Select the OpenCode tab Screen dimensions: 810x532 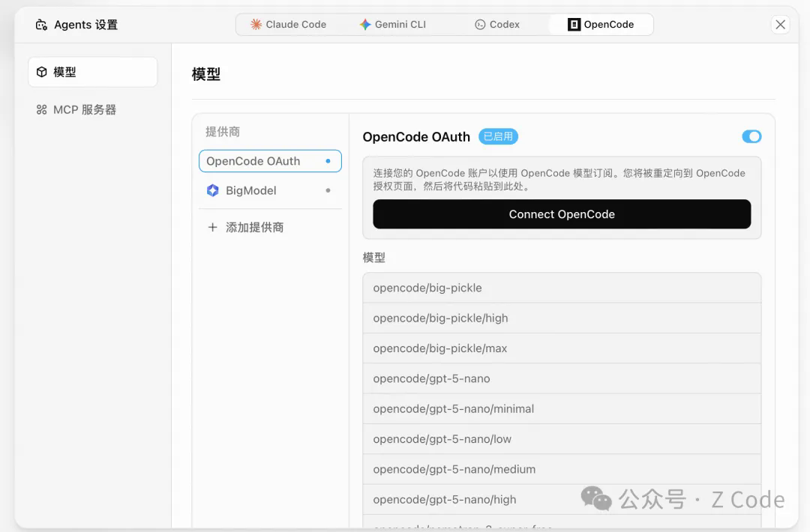tap(600, 24)
